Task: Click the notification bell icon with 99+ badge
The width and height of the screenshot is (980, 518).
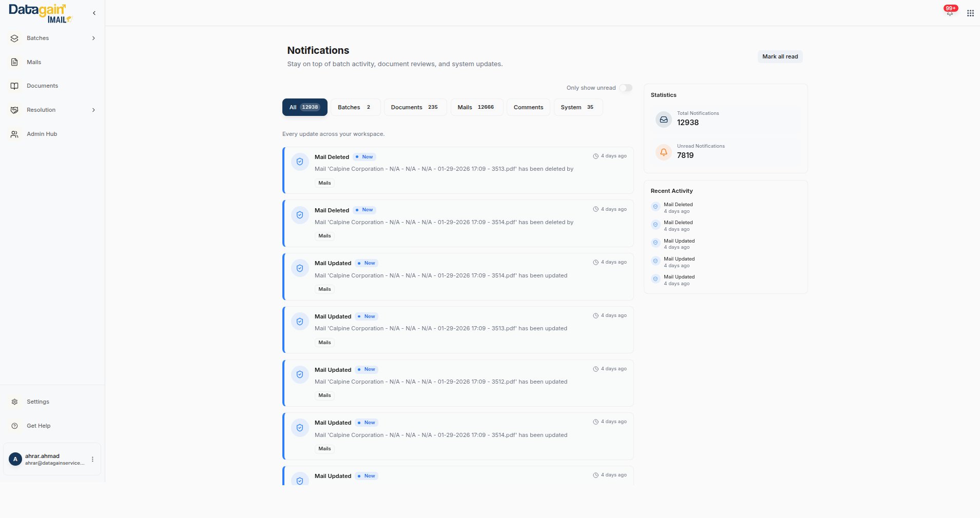Action: click(949, 13)
